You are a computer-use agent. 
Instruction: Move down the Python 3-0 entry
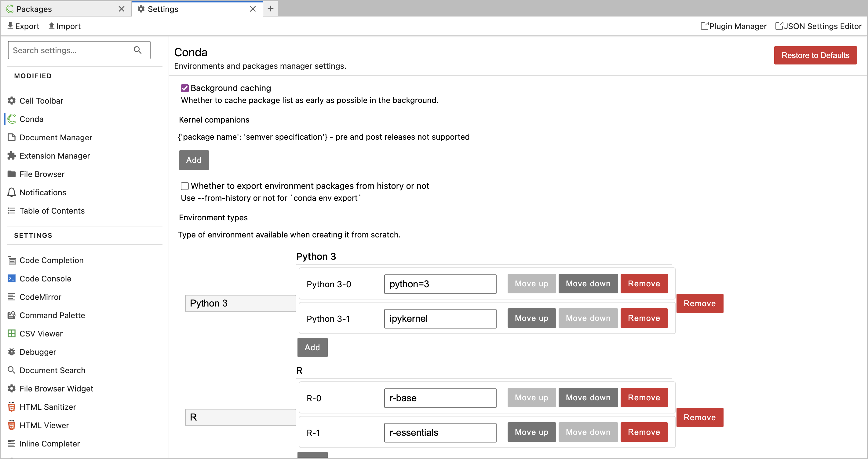coord(588,284)
